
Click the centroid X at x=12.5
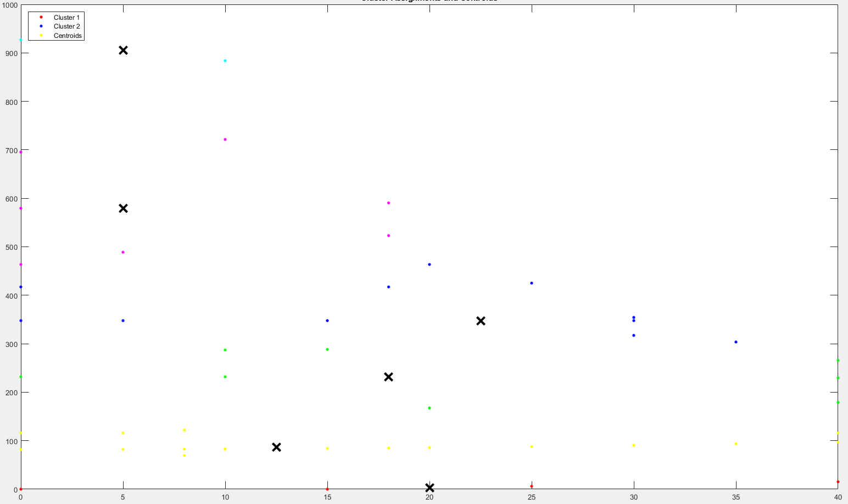coord(276,447)
